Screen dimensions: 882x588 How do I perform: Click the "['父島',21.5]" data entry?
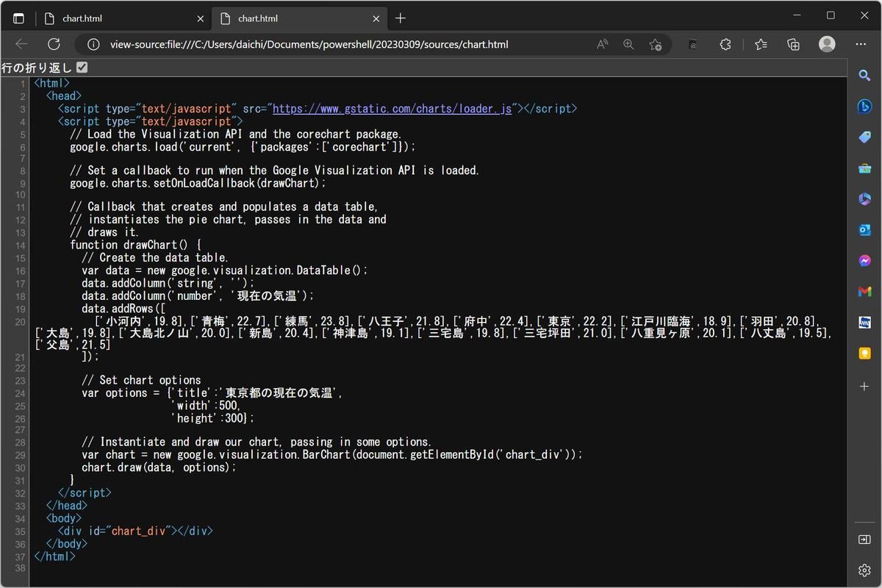pos(72,345)
